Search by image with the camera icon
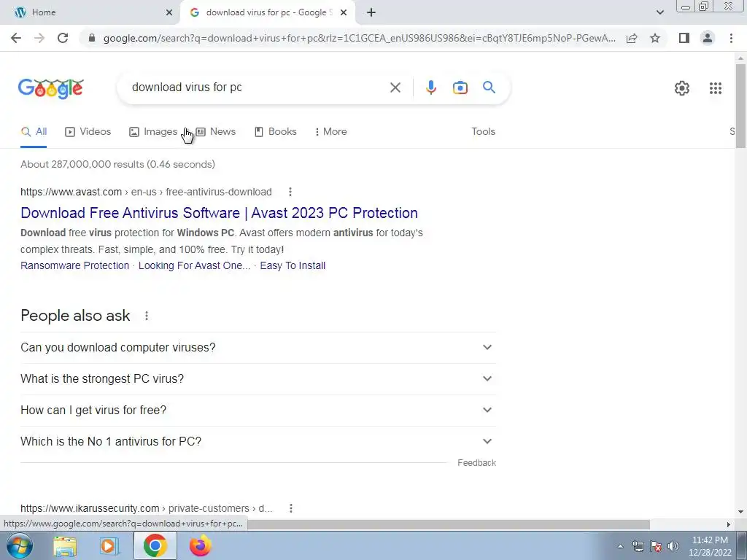747x560 pixels. coord(460,87)
